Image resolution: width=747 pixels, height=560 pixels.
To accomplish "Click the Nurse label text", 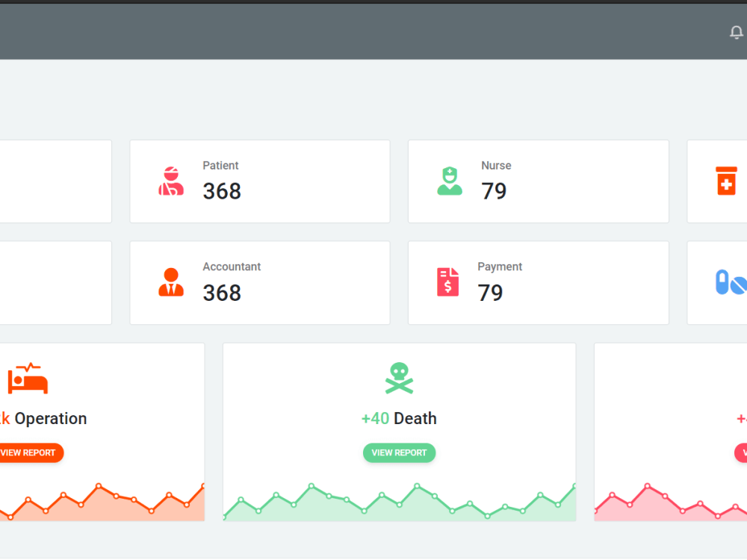I will [x=496, y=166].
